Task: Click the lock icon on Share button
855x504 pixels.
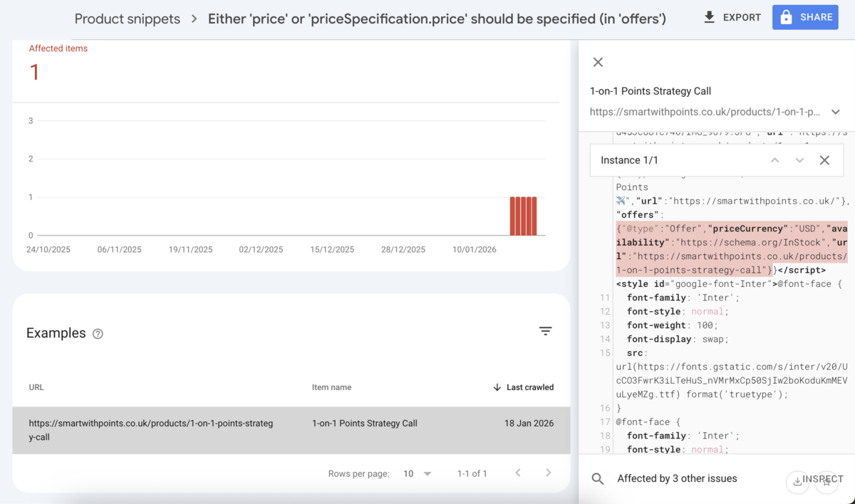Action: [x=787, y=17]
